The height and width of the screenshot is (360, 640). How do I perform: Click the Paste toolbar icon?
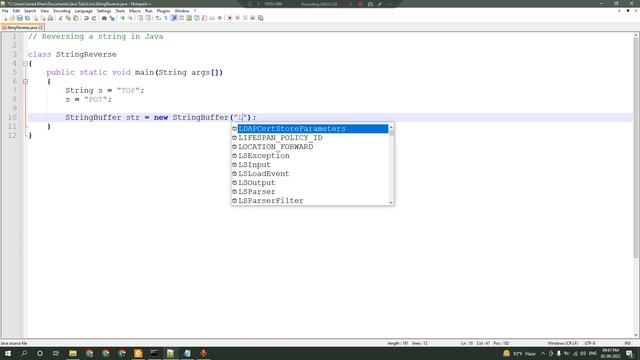(x=76, y=18)
